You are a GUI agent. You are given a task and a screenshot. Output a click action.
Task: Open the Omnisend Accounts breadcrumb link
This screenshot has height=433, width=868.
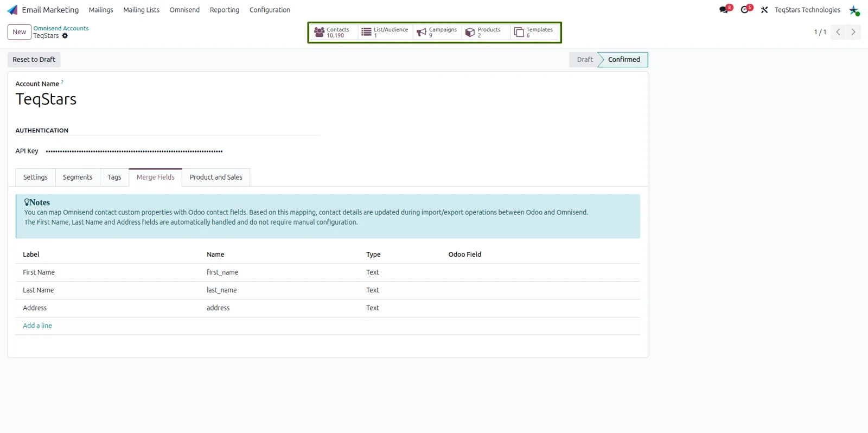tap(61, 28)
